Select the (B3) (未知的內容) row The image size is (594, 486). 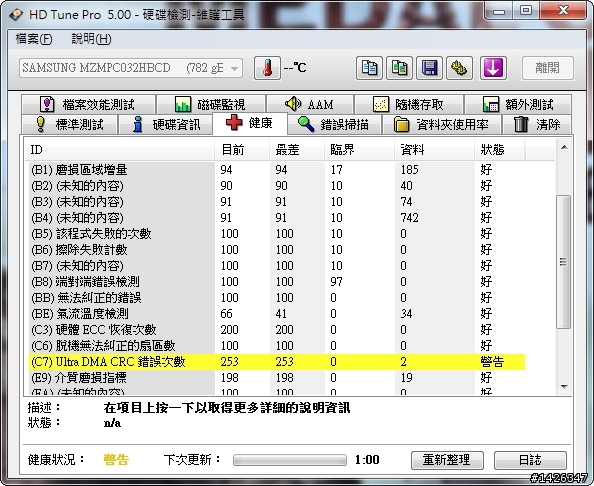[x=277, y=202]
